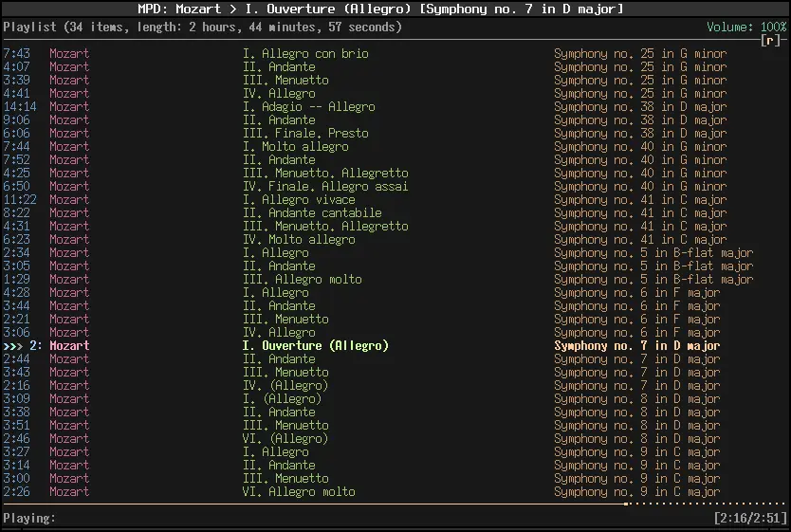The height and width of the screenshot is (532, 791).
Task: Click bold Symphony no. 7 in D major album
Action: 636,345
